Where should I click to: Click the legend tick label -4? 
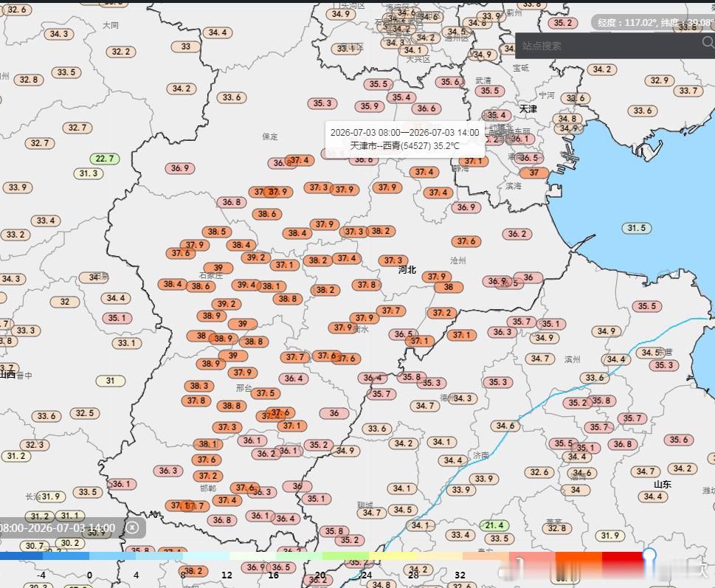click(41, 575)
